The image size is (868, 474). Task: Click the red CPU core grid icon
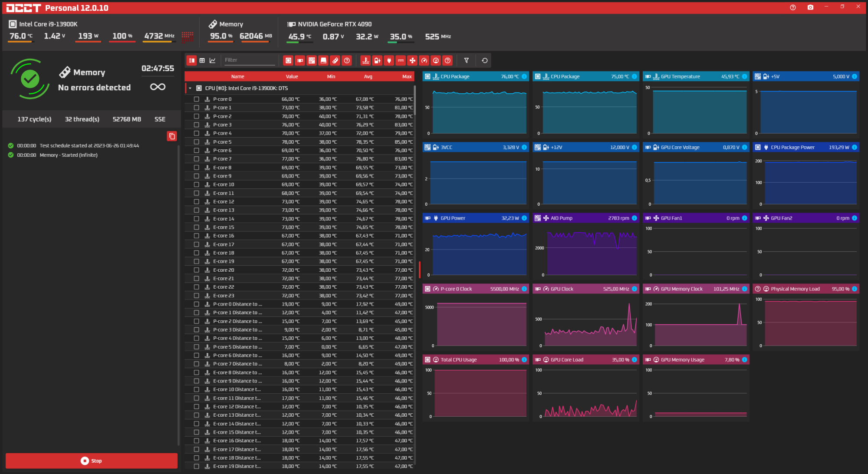(x=187, y=36)
